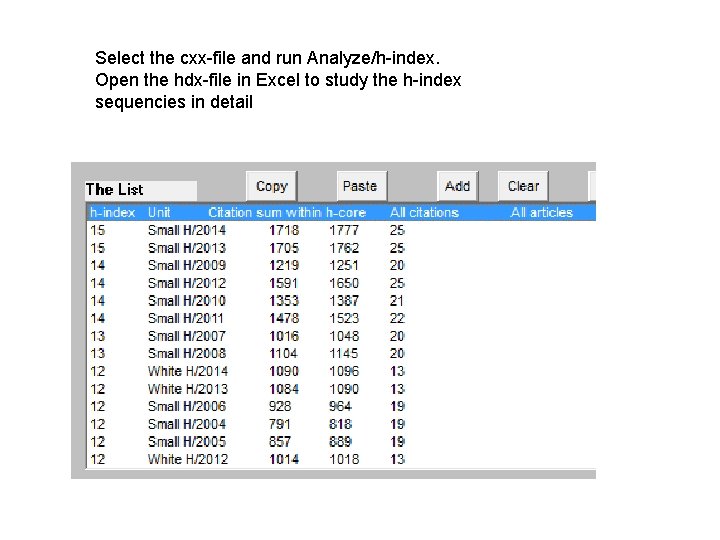Click the value 791 in the list
720x540 pixels.
(280, 424)
